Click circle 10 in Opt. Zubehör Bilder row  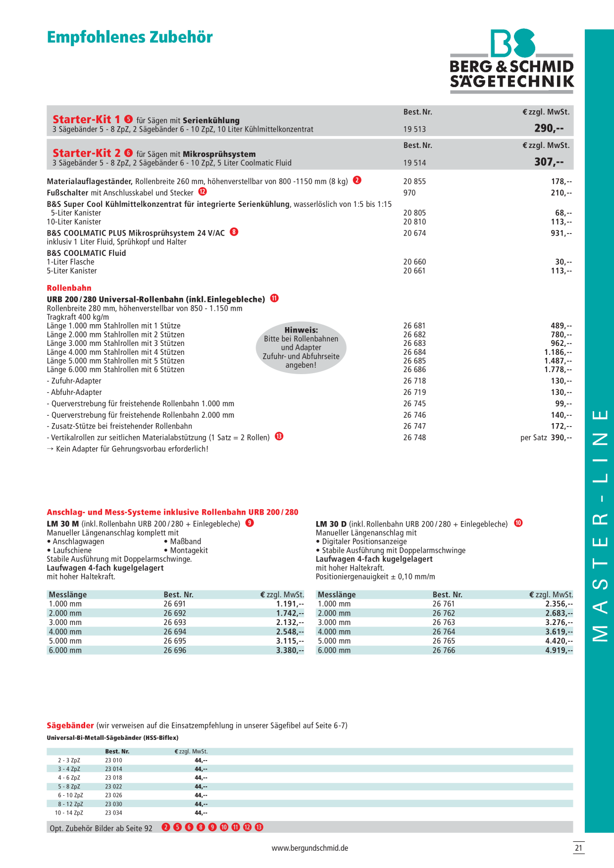pos(224,827)
